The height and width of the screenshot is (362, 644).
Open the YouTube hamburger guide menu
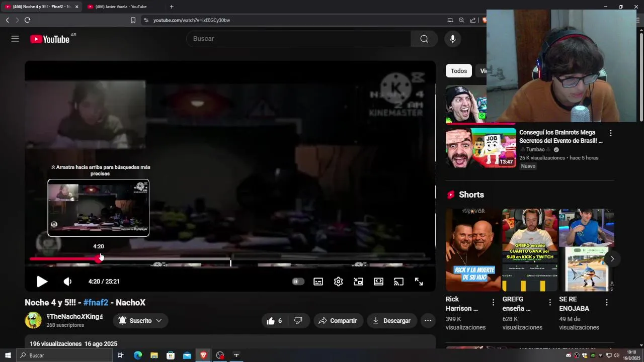tap(15, 39)
